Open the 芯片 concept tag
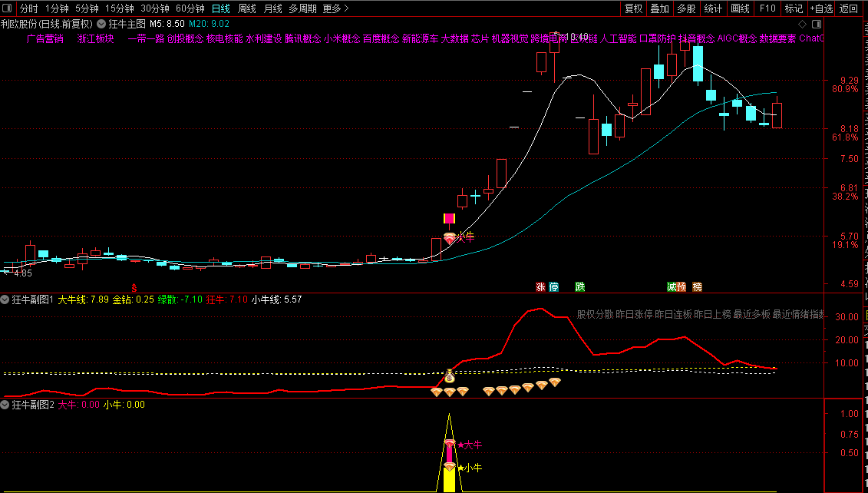 pos(480,38)
